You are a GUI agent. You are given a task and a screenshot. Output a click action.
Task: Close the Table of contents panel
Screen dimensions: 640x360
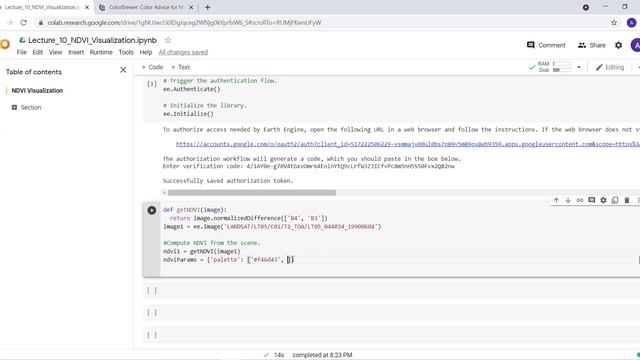(x=123, y=70)
